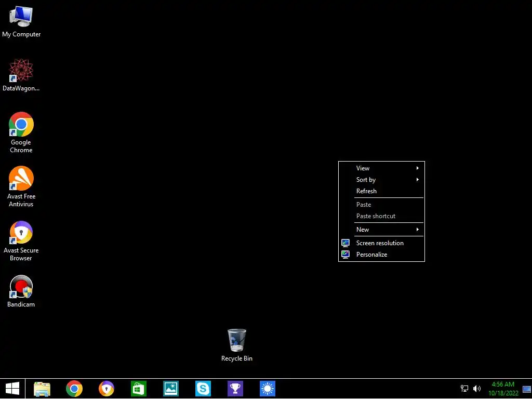Open the Sort by submenu
532x399 pixels.
[x=382, y=180]
